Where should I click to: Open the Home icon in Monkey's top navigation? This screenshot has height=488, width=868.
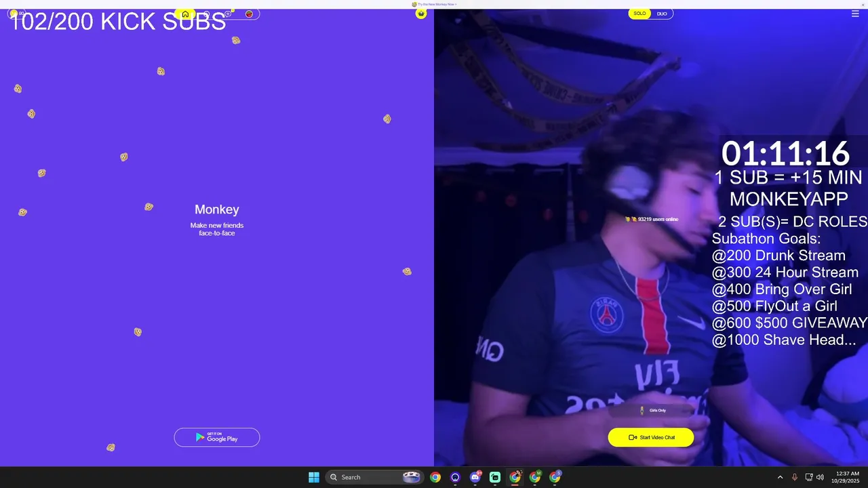[185, 14]
